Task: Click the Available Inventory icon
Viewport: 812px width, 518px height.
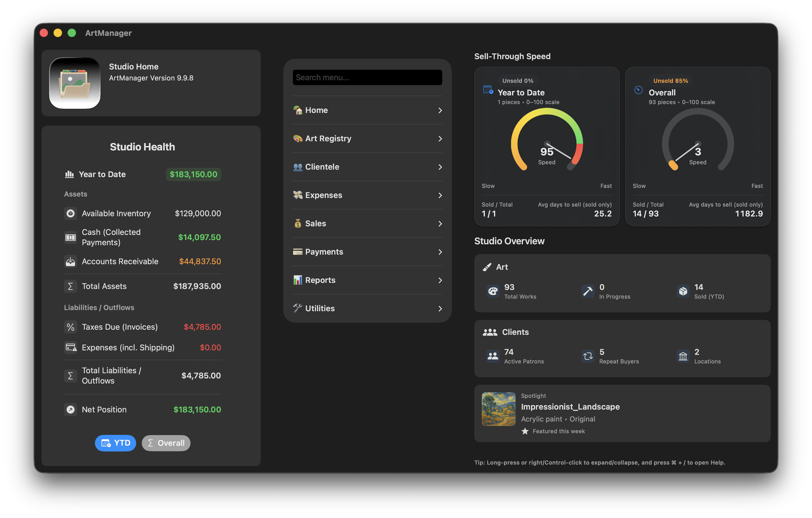Action: click(71, 213)
